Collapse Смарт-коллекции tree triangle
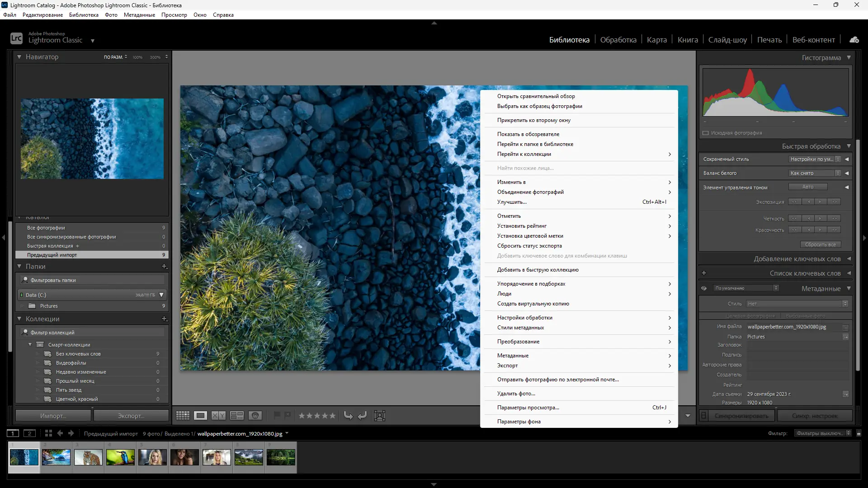Viewport: 868px width, 488px height. pyautogui.click(x=30, y=345)
